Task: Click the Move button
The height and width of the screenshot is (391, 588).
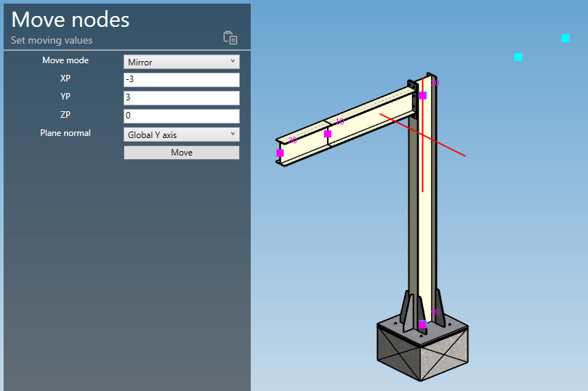Action: tap(182, 153)
